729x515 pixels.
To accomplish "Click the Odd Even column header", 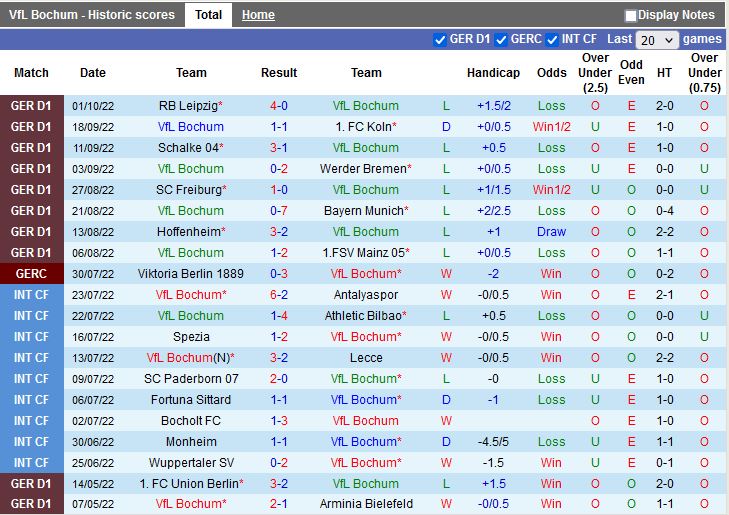I will [631, 72].
